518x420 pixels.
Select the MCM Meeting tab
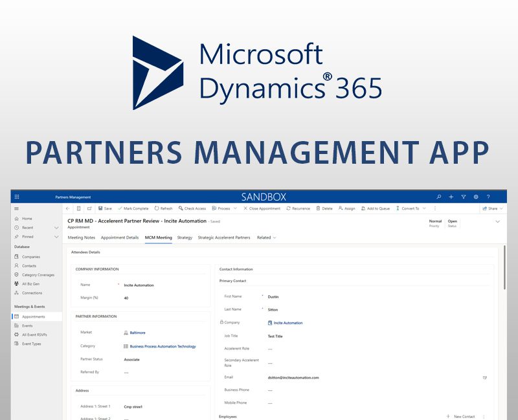click(158, 238)
